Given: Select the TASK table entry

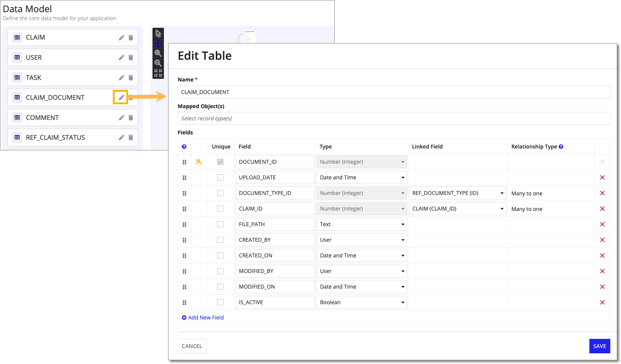Looking at the screenshot, I should (x=72, y=78).
